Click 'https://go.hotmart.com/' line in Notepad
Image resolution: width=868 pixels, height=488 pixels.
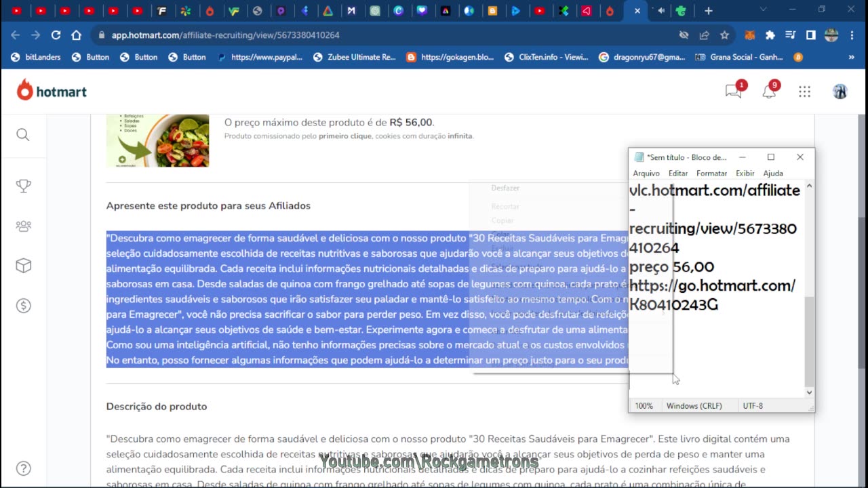712,285
